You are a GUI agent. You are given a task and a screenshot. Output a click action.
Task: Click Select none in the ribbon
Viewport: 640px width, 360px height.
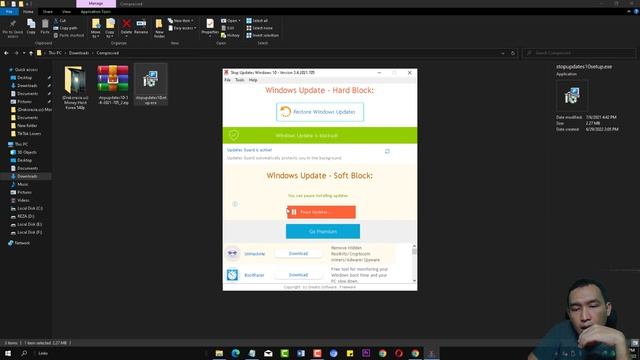pyautogui.click(x=259, y=28)
